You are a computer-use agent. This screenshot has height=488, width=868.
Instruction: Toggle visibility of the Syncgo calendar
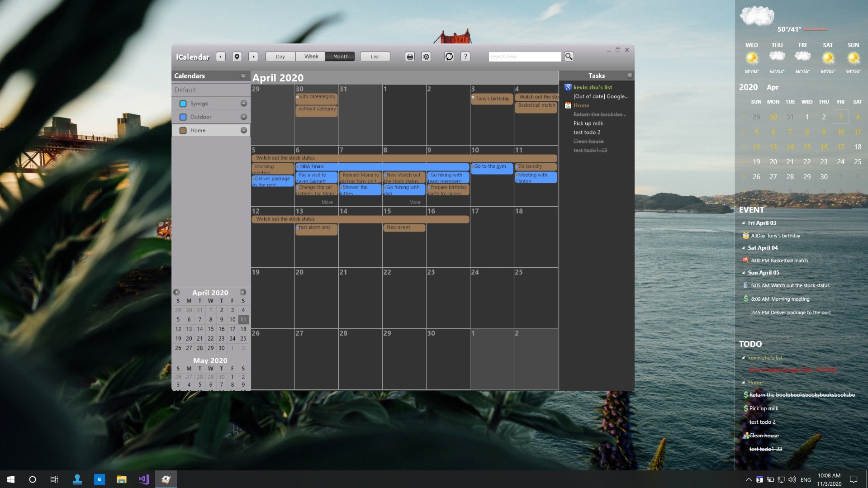click(183, 103)
